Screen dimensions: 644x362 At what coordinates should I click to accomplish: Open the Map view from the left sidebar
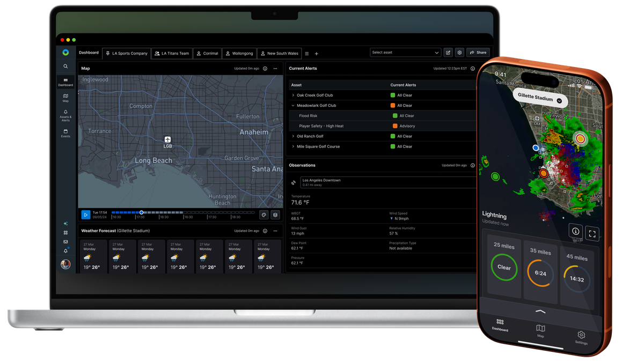pos(65,98)
